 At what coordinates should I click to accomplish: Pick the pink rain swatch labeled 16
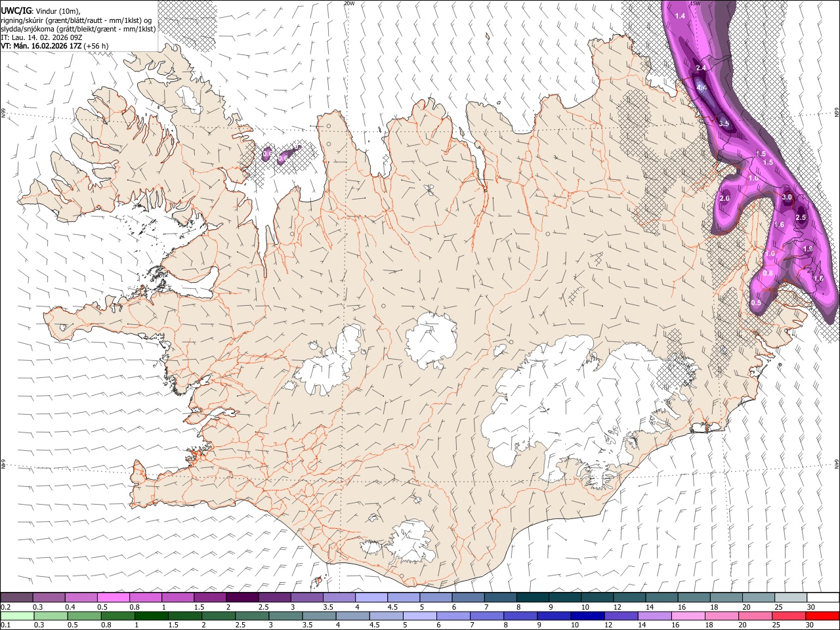688,616
